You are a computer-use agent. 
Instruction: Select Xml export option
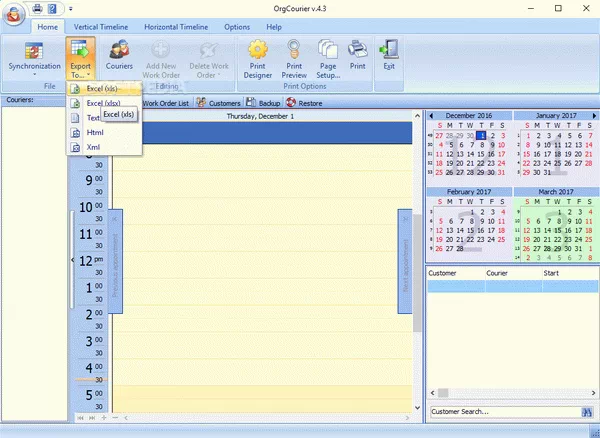(x=93, y=147)
